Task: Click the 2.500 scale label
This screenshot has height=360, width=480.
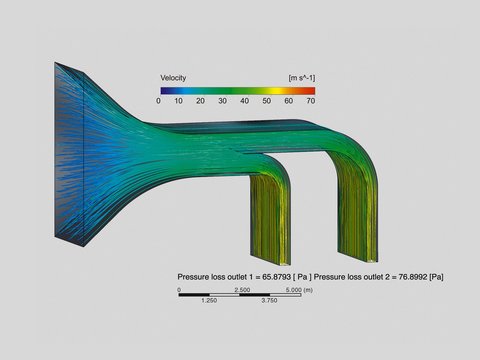Action: [242, 290]
